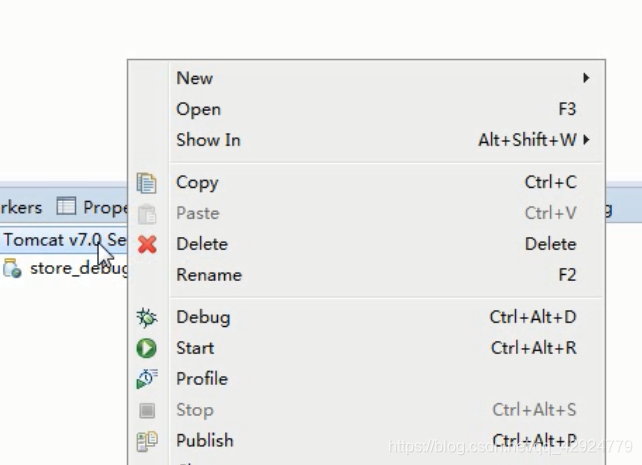Select the disabled Paste entry
This screenshot has height=465, width=642.
tap(366, 213)
